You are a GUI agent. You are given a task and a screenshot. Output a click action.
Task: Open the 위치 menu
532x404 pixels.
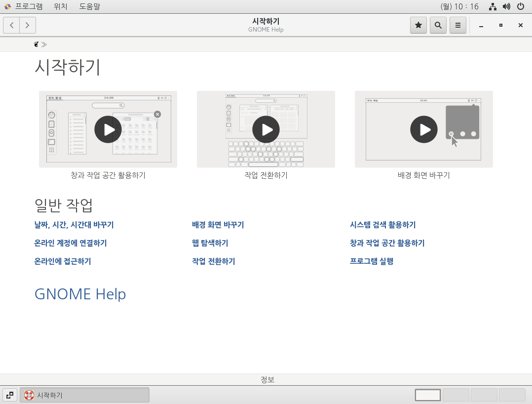pyautogui.click(x=61, y=6)
